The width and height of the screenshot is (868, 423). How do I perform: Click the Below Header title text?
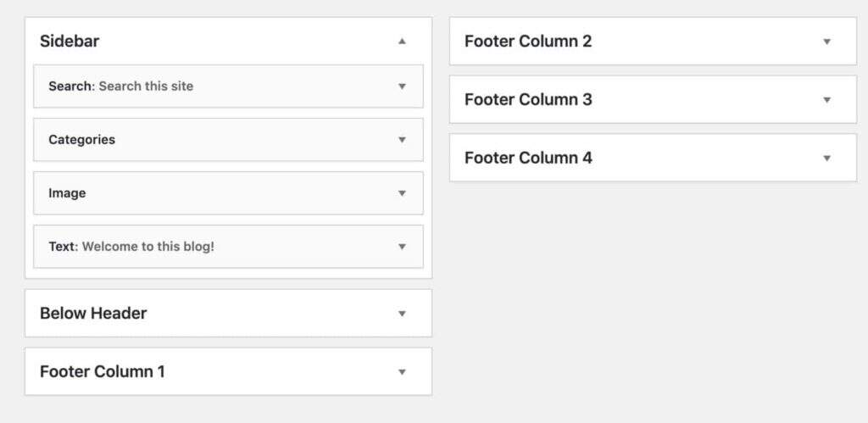tap(93, 314)
